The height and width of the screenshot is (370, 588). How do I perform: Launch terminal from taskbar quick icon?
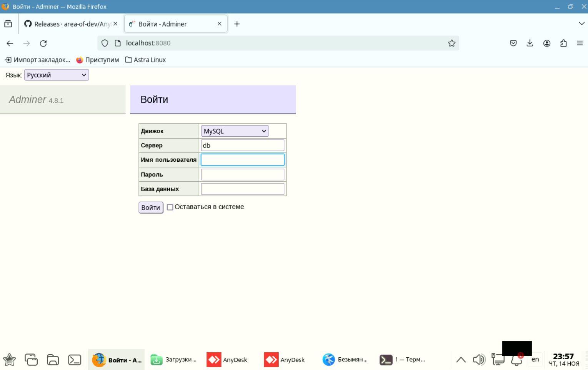[x=75, y=360]
